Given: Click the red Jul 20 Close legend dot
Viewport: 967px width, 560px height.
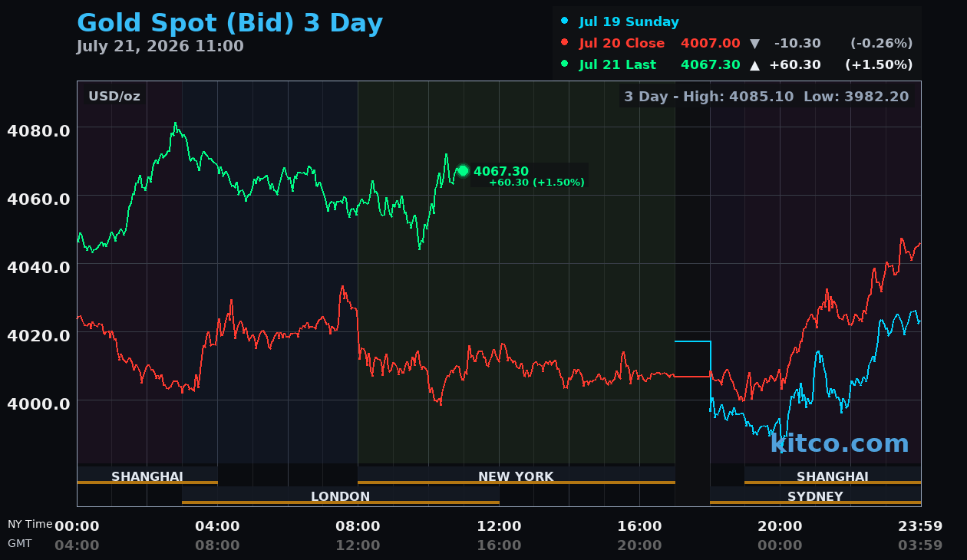Looking at the screenshot, I should click(x=565, y=43).
